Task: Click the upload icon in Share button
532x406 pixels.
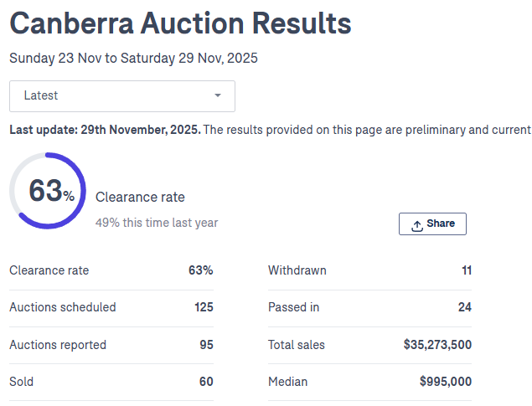Action: [x=417, y=225]
